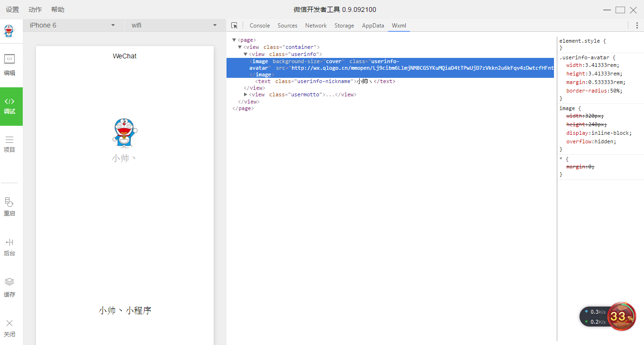The image size is (644, 345).
Task: Collapse the container view node
Action: [240, 47]
